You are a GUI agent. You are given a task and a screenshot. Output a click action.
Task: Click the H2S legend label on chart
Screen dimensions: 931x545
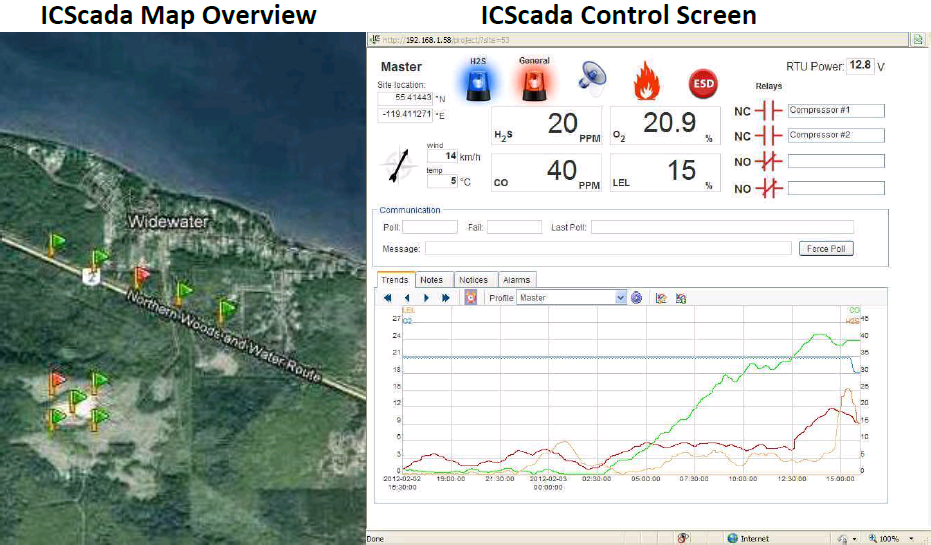click(853, 321)
